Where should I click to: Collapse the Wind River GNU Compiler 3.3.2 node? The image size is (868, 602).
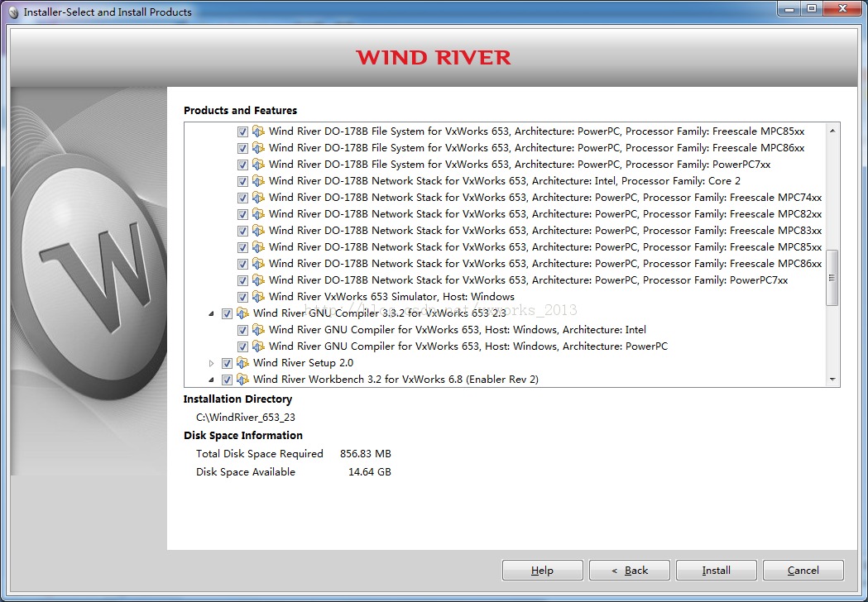pyautogui.click(x=212, y=313)
